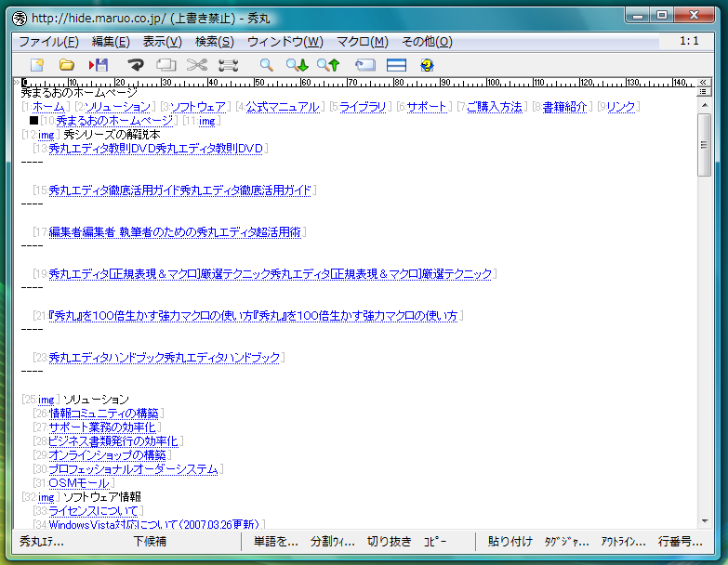Follow the ご購入方法 link

[495, 107]
